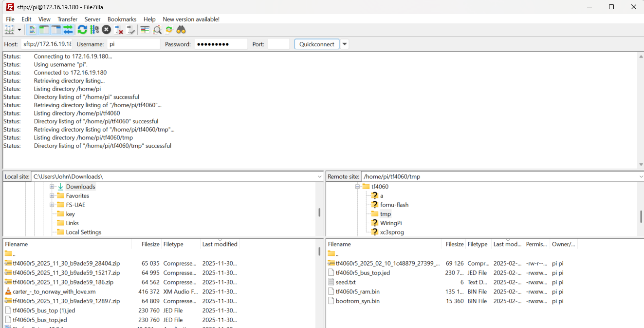
Task: Open the Quickconnect history dropdown
Action: click(345, 44)
